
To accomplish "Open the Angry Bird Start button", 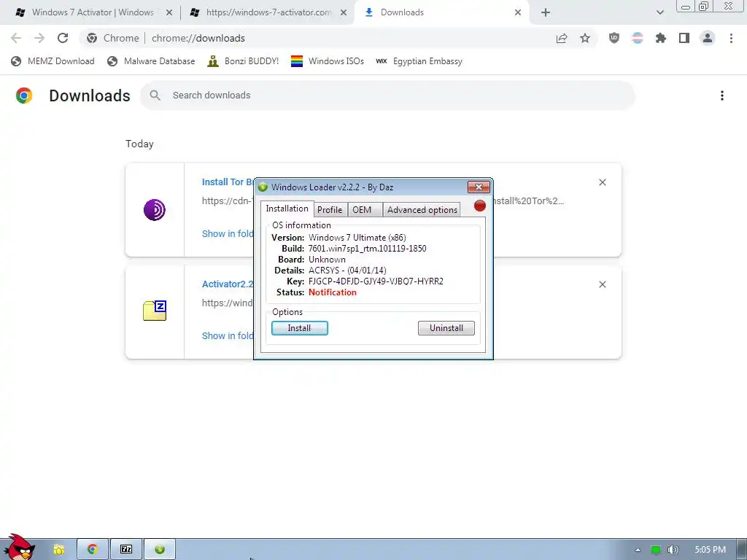I will (20, 548).
